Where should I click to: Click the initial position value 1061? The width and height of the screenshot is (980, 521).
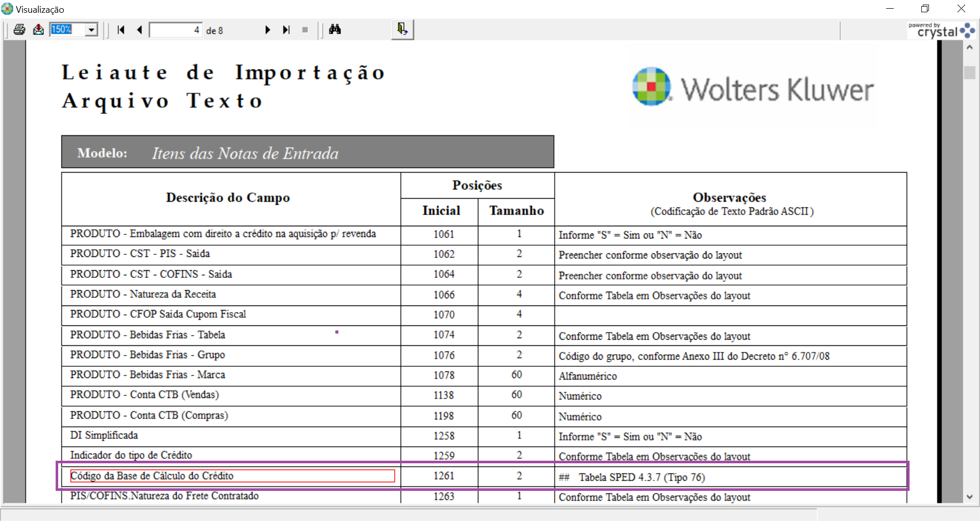pyautogui.click(x=444, y=234)
